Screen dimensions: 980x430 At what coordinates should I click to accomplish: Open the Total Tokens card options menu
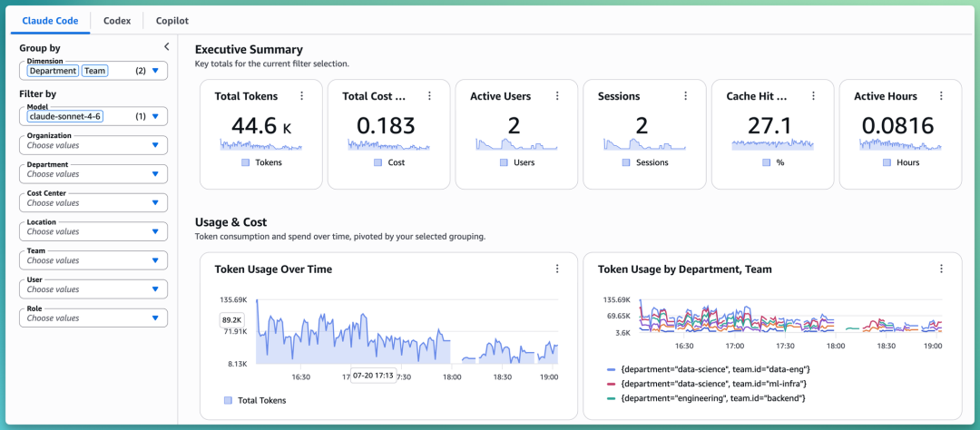[x=302, y=96]
